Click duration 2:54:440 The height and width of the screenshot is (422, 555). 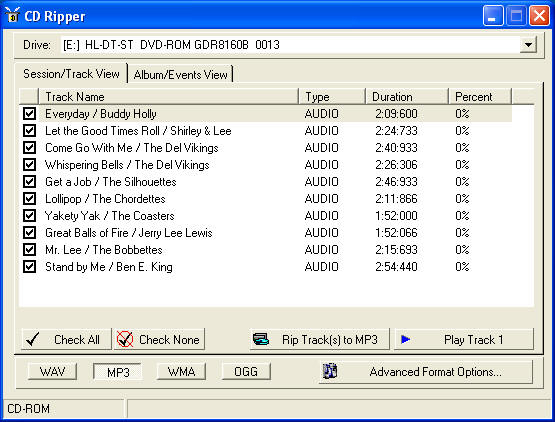point(396,267)
